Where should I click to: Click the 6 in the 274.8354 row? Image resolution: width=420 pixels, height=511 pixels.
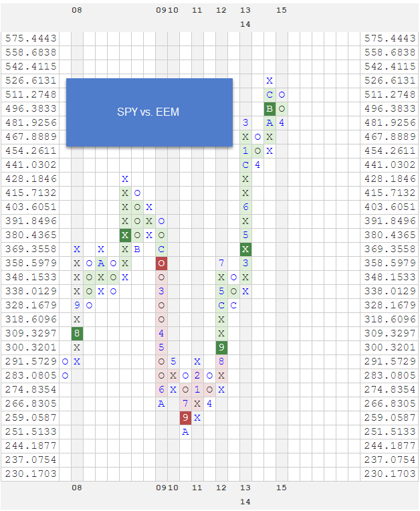tap(161, 389)
